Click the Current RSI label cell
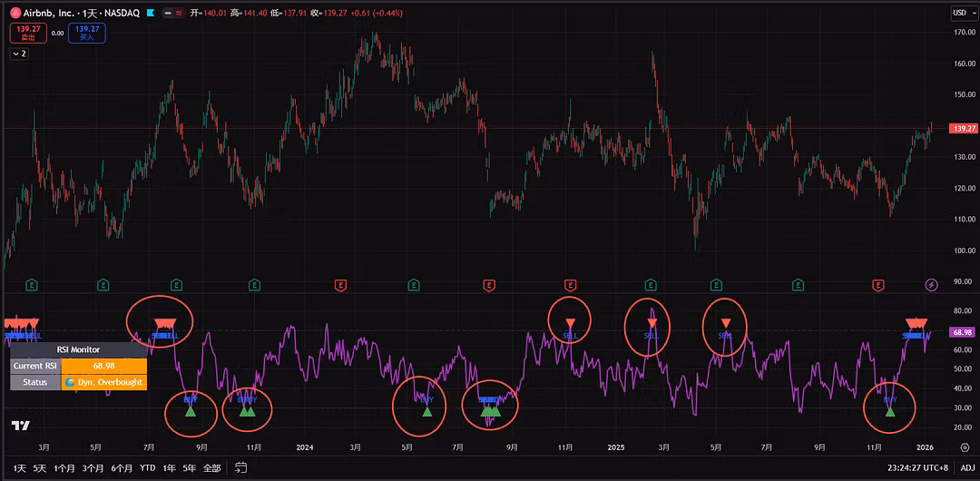 (x=35, y=365)
